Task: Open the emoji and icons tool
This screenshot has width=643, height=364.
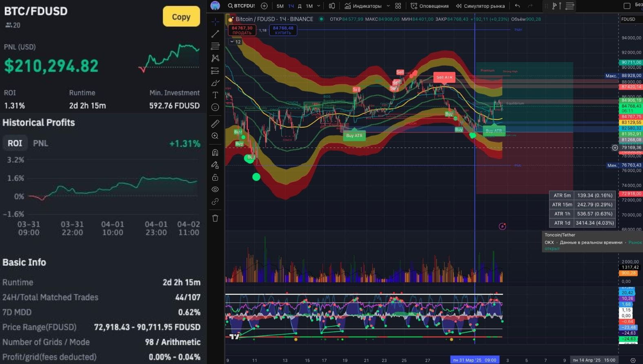Action: 215,107
